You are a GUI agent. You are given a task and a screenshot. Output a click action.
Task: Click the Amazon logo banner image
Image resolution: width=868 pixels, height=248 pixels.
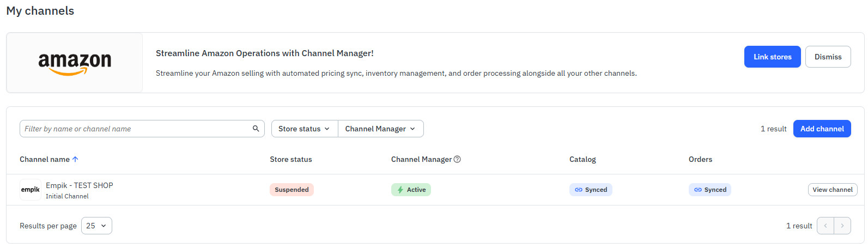[75, 63]
